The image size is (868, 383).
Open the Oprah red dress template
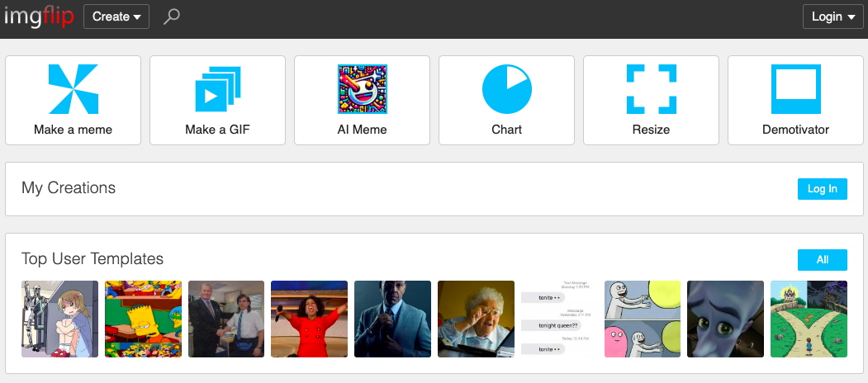point(310,319)
